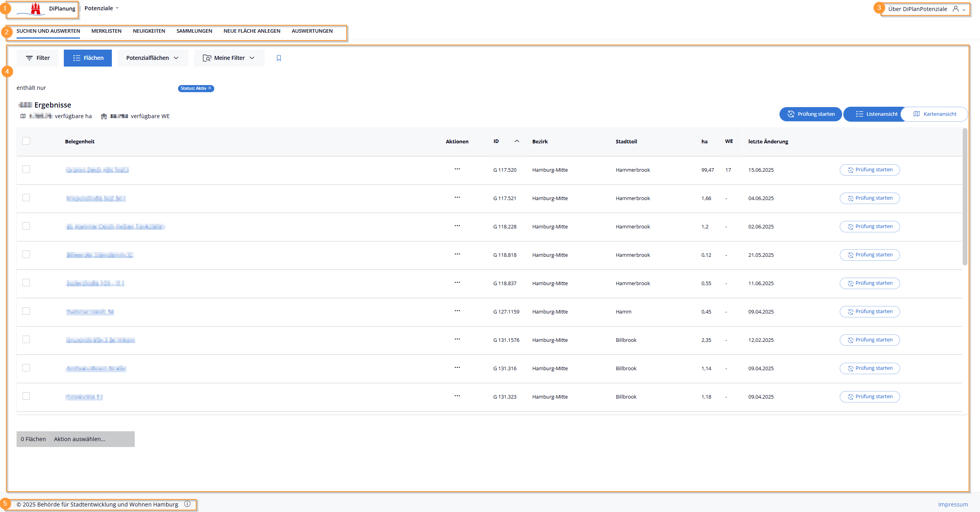980x512 pixels.
Task: Open three-dot actions for G 131.323
Action: click(x=457, y=396)
